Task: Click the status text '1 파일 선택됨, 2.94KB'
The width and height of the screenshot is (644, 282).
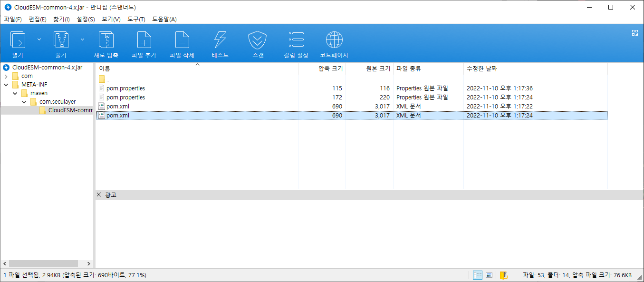Action: (x=32, y=275)
